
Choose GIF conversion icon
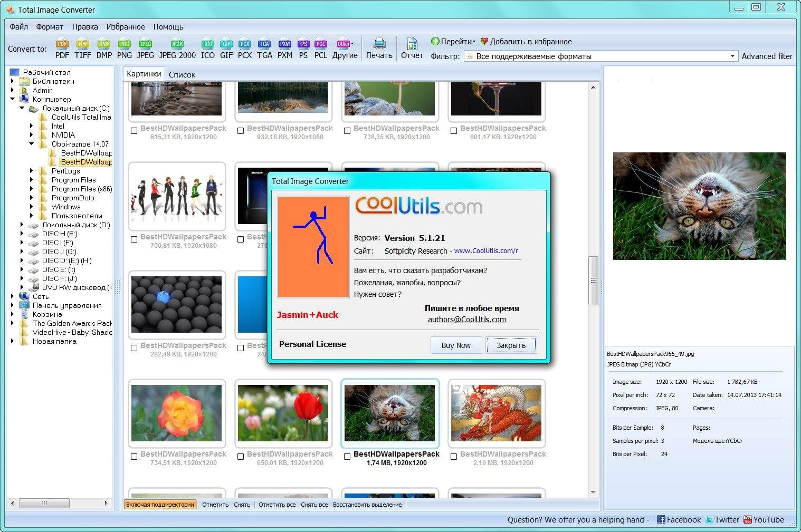pos(226,44)
